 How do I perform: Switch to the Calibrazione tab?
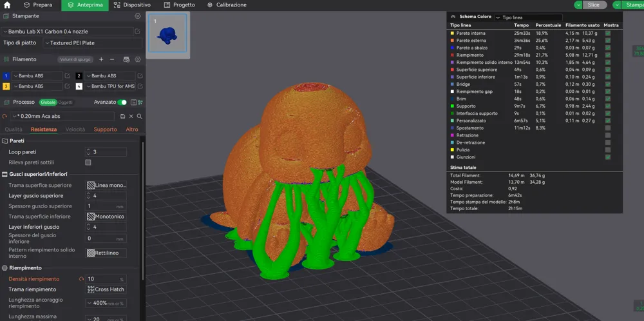click(x=227, y=5)
